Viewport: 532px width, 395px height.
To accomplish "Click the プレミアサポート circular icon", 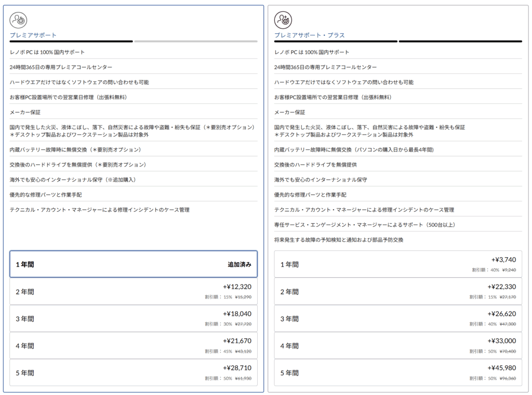I will coord(18,20).
